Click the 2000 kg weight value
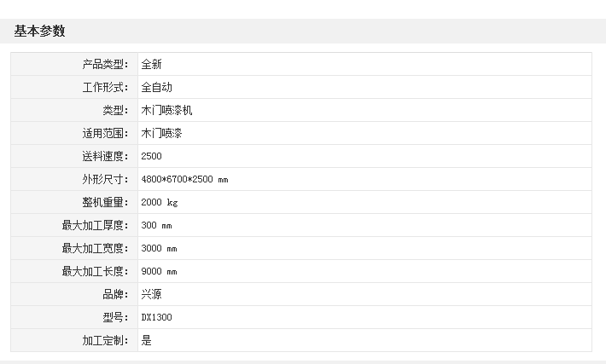The image size is (606, 364). click(x=160, y=203)
